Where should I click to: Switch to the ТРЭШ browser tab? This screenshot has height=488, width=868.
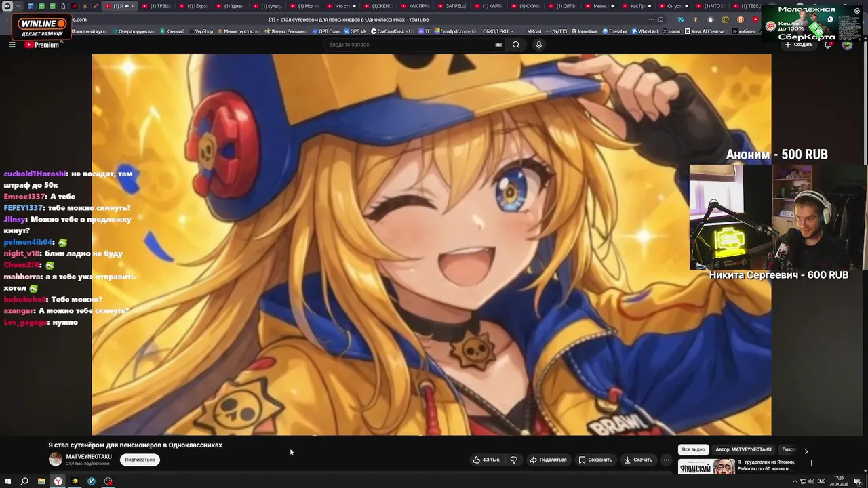pyautogui.click(x=157, y=6)
